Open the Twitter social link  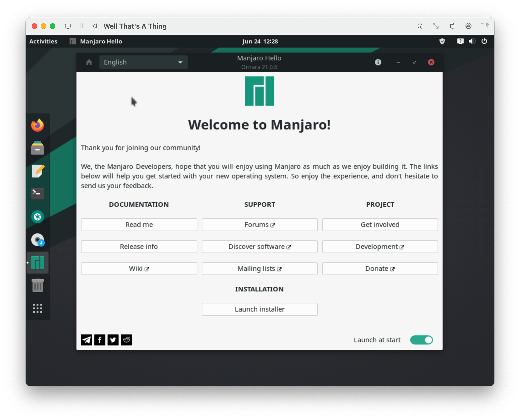pos(113,340)
